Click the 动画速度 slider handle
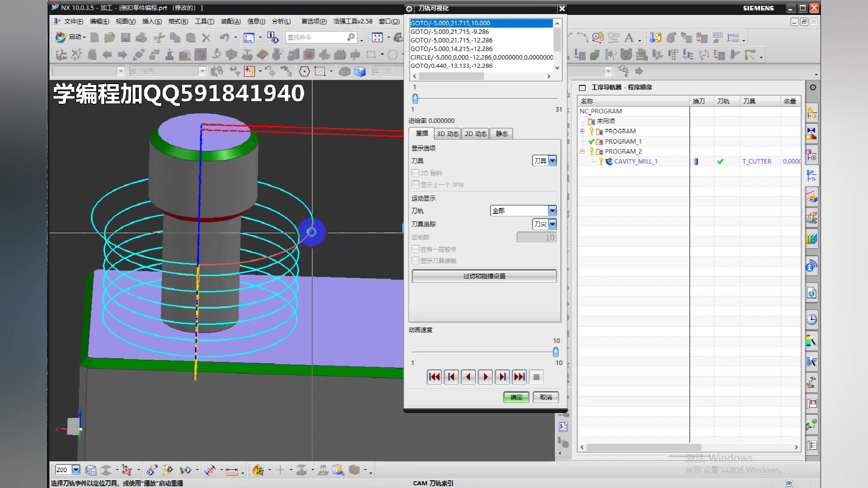Image resolution: width=868 pixels, height=488 pixels. pos(556,352)
